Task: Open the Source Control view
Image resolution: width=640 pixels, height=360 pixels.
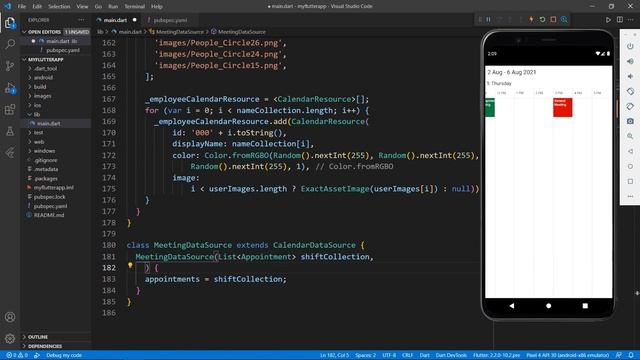Action: (10, 66)
